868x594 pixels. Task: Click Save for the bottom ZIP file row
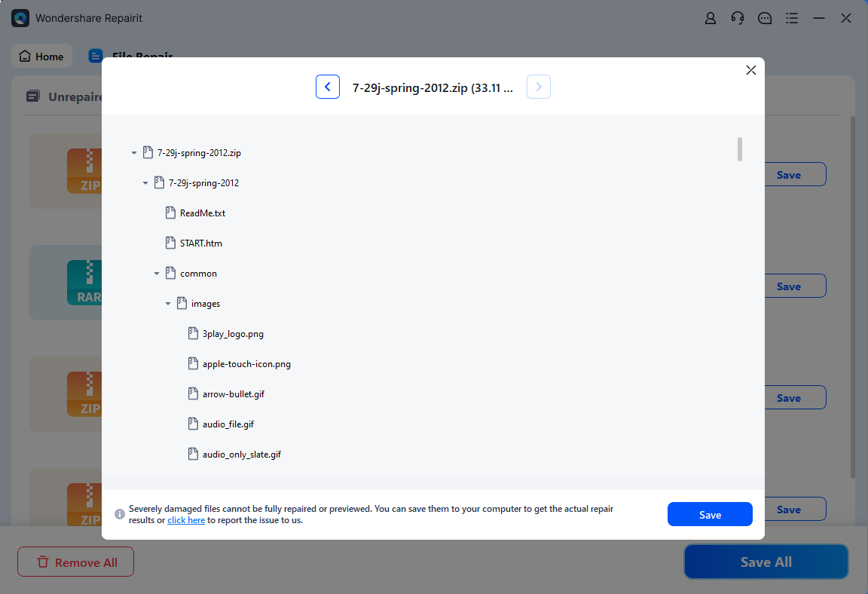click(795, 510)
